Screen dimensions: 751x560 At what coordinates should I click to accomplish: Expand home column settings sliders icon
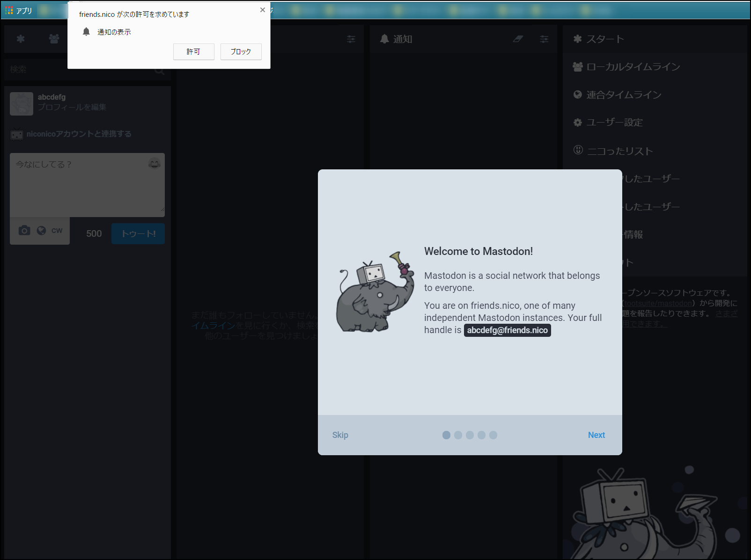click(x=351, y=39)
